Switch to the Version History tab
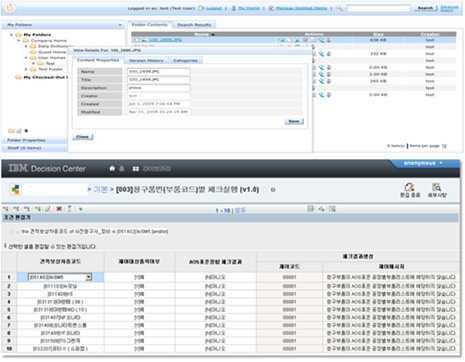465x362 pixels. 146,61
